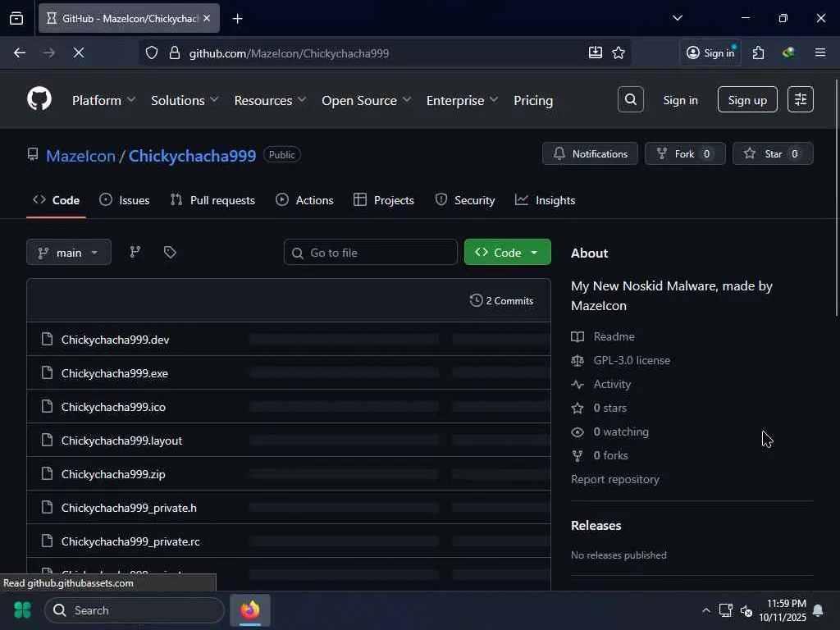
Task: Open the GitHub search magnifier button
Action: tap(631, 99)
